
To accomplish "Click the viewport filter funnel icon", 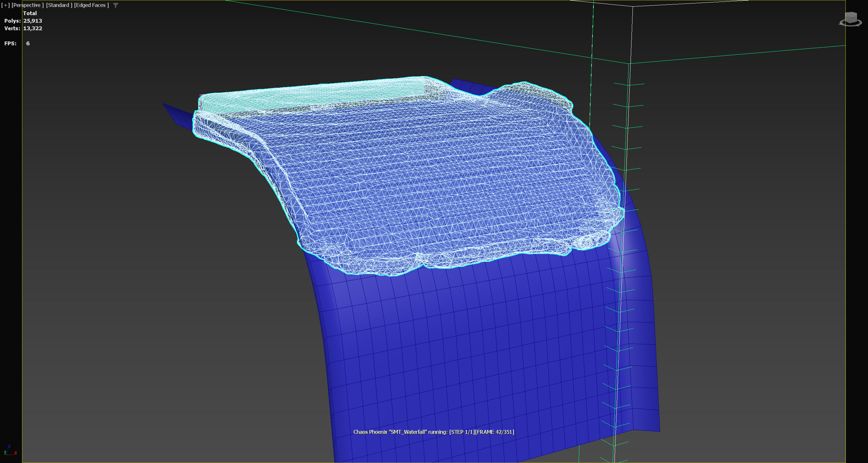I will coord(116,5).
